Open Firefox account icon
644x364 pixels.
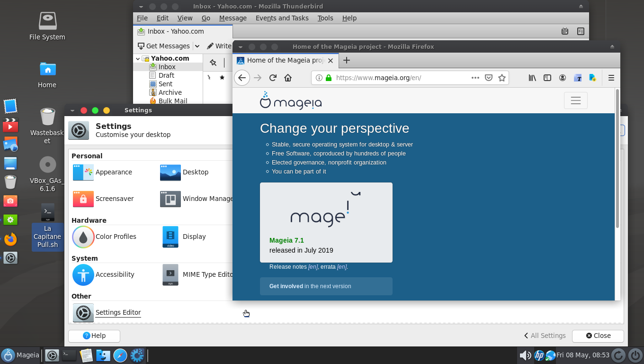point(563,78)
